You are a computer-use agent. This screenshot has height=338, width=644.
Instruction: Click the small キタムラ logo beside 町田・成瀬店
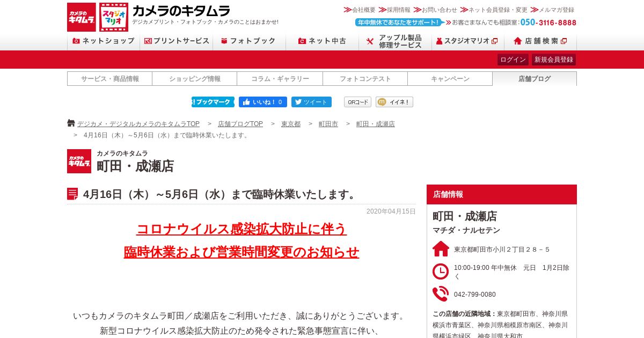click(79, 161)
